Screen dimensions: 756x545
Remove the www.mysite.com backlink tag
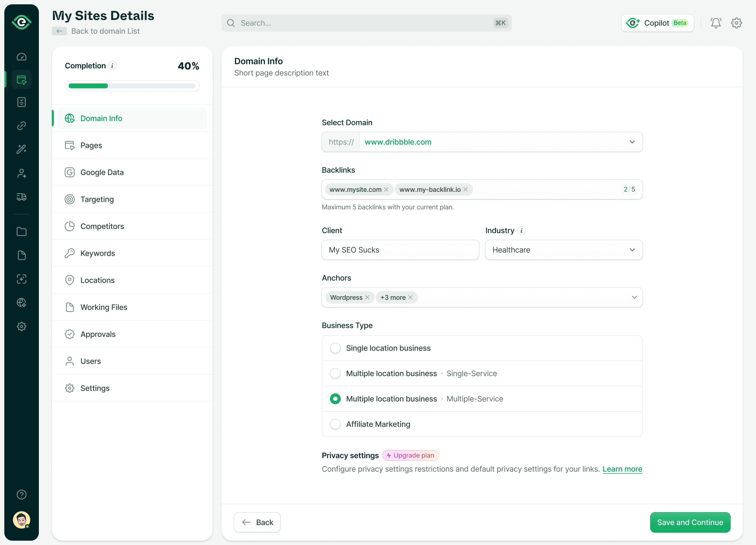tap(386, 190)
